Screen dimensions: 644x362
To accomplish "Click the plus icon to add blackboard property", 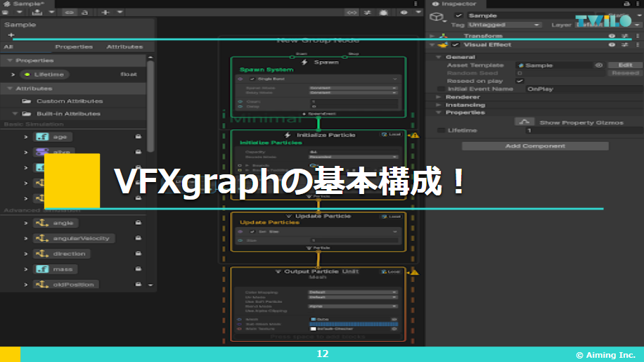I will tap(11, 34).
